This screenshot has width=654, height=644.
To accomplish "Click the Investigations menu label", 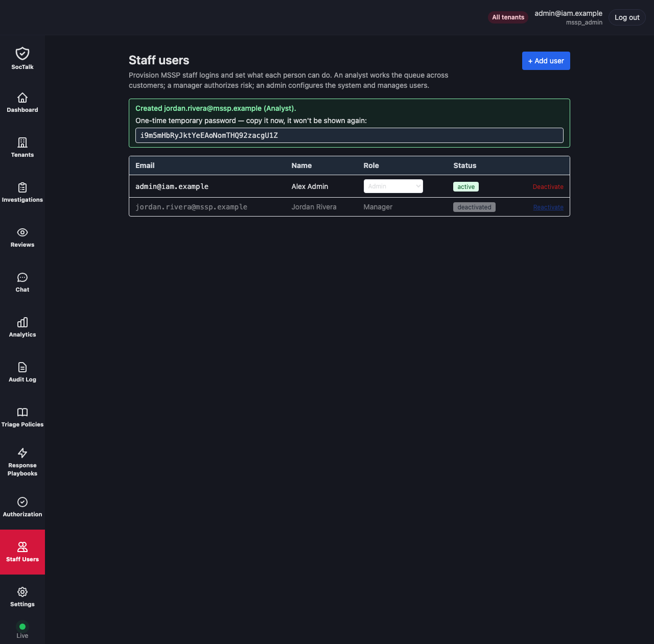I will click(x=22, y=200).
